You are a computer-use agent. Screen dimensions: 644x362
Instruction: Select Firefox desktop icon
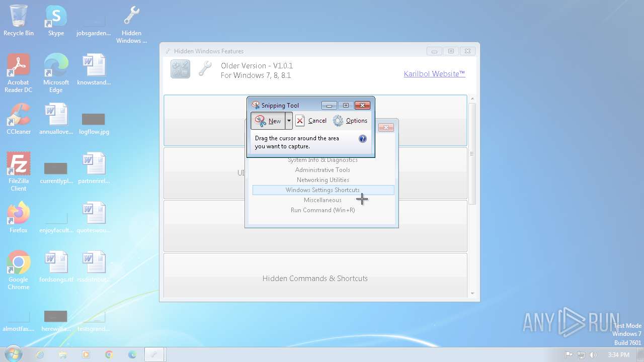pyautogui.click(x=19, y=218)
